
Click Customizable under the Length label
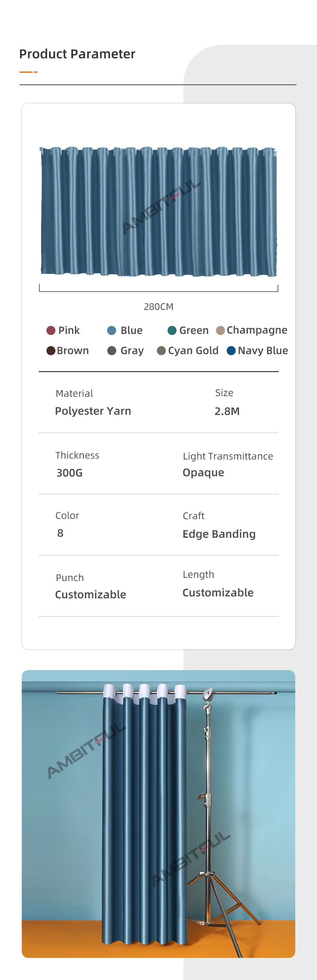218,592
